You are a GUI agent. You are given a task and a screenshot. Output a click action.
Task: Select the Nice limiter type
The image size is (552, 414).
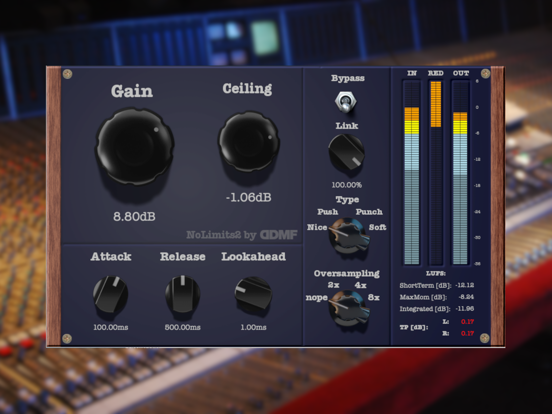pyautogui.click(x=317, y=227)
